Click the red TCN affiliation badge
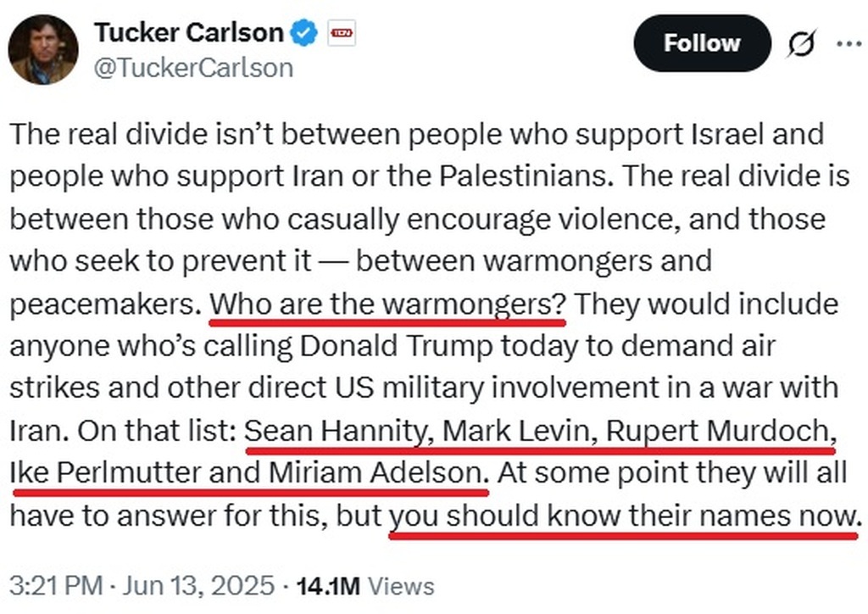The width and height of the screenshot is (868, 614). [341, 34]
